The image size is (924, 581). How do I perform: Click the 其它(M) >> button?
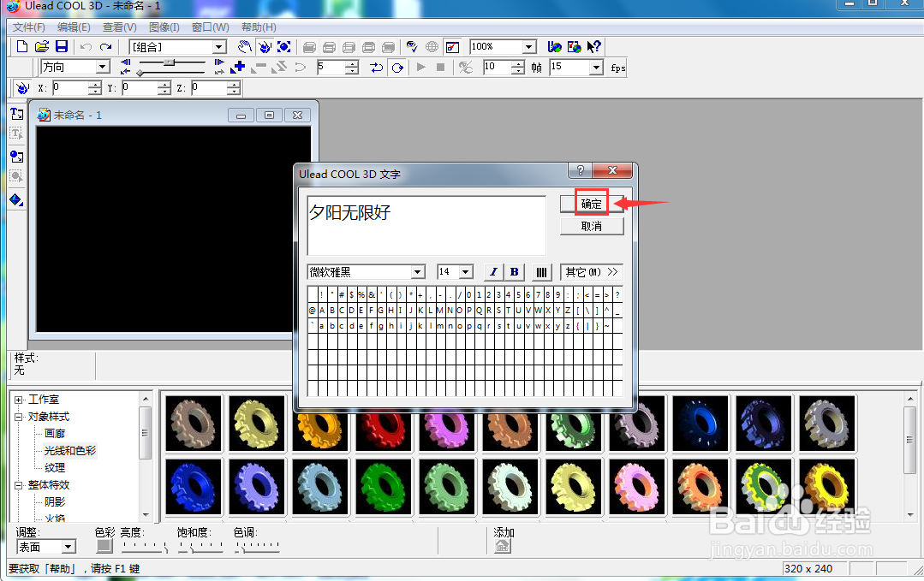click(x=592, y=272)
